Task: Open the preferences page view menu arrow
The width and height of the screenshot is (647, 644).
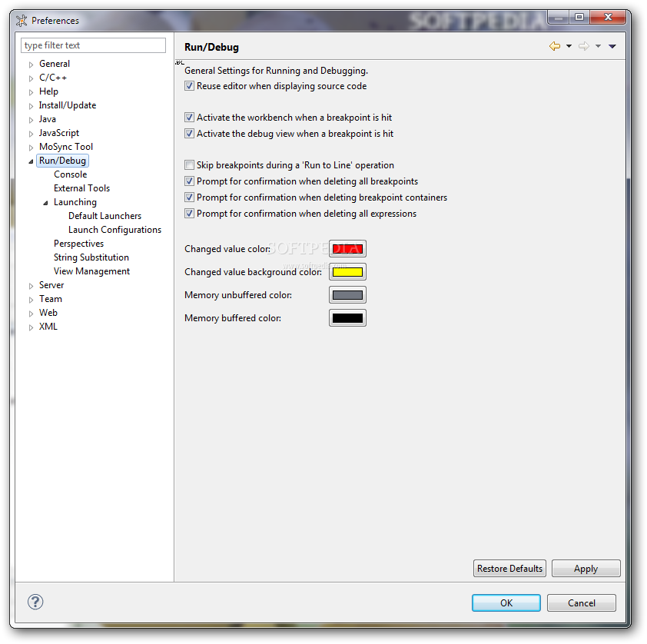Action: click(x=612, y=46)
